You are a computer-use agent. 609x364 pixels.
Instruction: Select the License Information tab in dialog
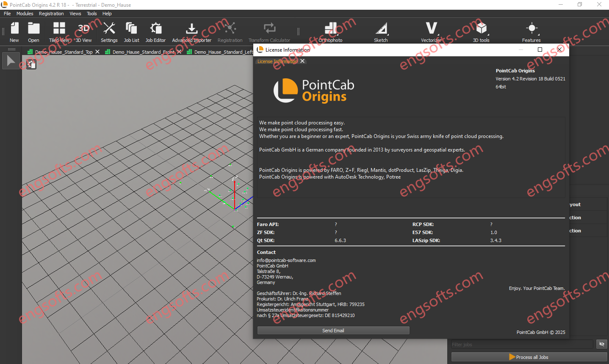[277, 61]
